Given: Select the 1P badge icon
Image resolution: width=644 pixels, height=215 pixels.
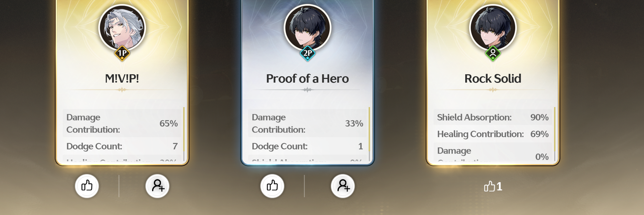Looking at the screenshot, I should click(122, 53).
